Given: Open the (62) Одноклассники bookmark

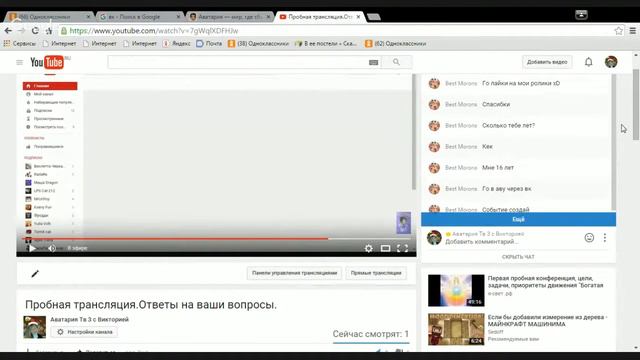Looking at the screenshot, I should click(x=396, y=43).
